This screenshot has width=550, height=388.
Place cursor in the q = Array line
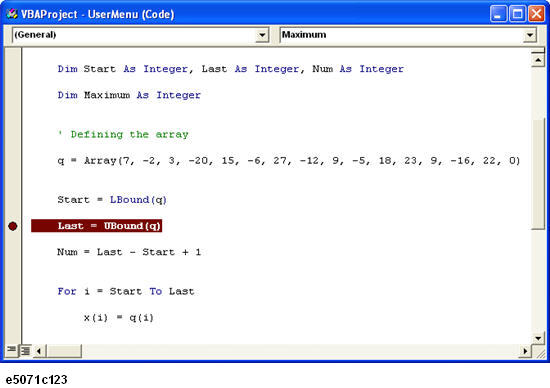click(288, 161)
